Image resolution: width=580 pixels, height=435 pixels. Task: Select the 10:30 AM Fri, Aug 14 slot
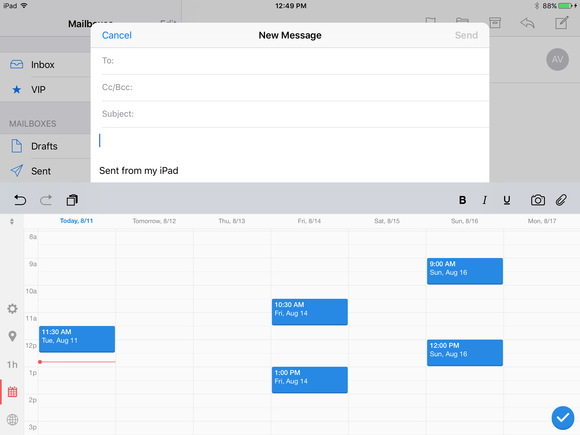pos(310,312)
